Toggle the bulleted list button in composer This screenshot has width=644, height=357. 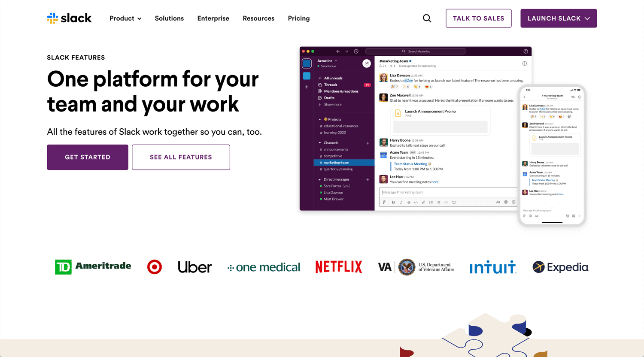438,202
